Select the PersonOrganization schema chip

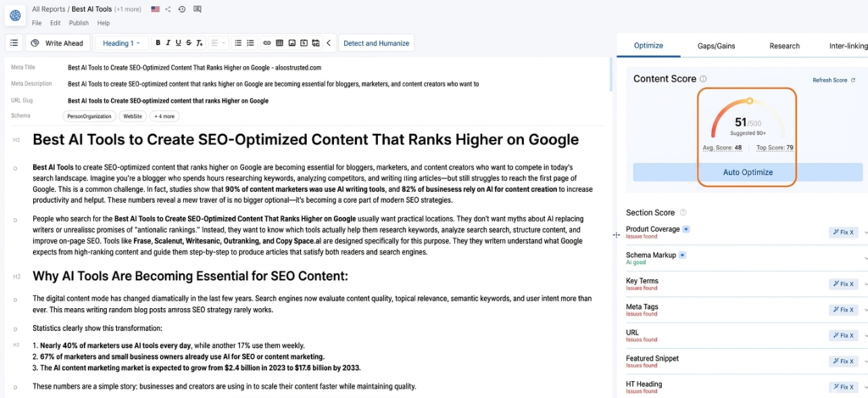coord(90,116)
